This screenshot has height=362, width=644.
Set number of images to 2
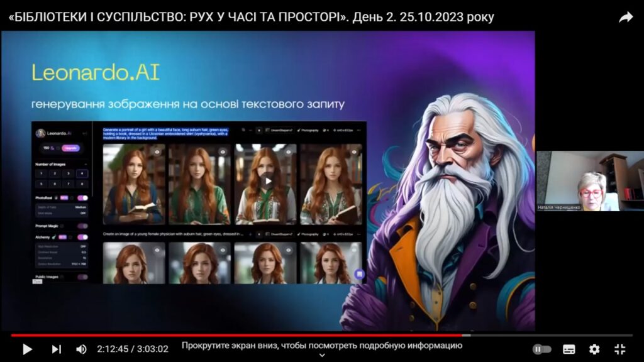[x=55, y=173]
